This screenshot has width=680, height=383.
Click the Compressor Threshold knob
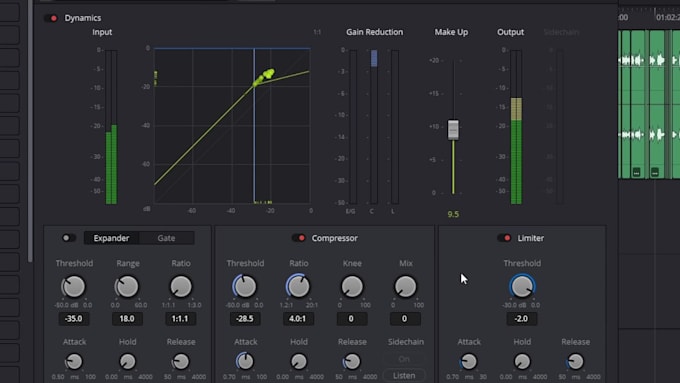coord(245,286)
